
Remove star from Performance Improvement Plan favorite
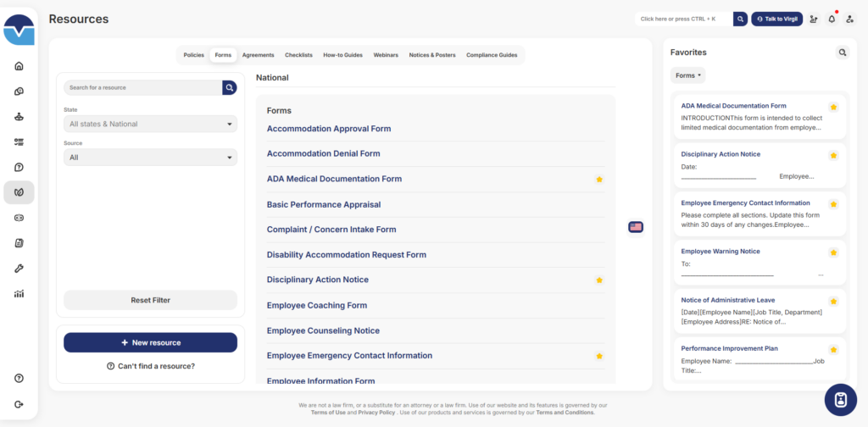click(833, 349)
